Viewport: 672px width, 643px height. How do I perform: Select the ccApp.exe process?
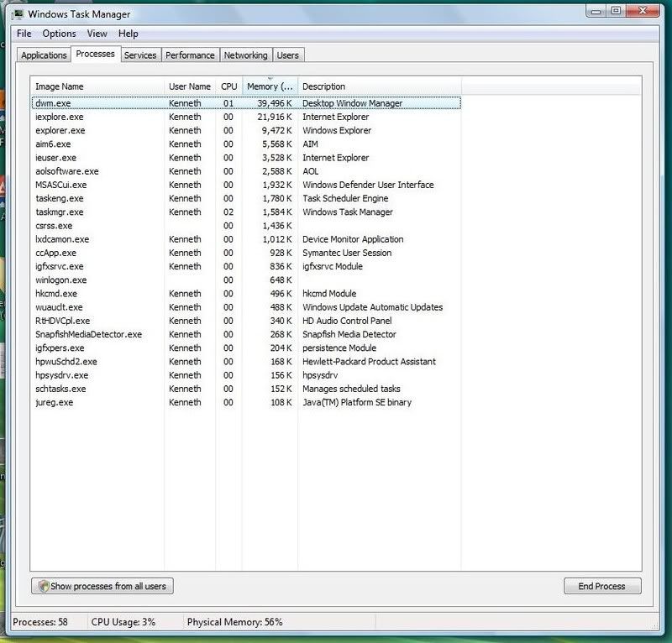click(246, 254)
